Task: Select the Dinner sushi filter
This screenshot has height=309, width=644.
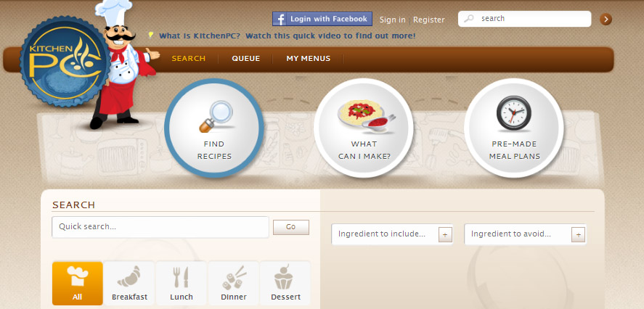Action: click(234, 283)
